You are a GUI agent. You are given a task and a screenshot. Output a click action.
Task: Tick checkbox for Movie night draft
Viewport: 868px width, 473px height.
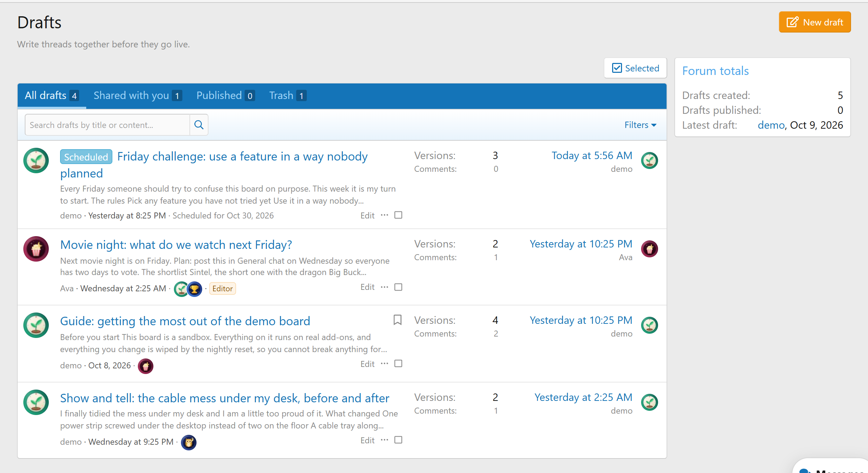tap(398, 287)
